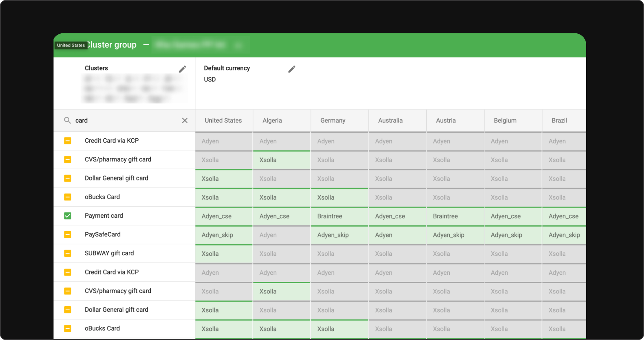Click the USD default currency value
This screenshot has height=340, width=644.
(x=210, y=79)
